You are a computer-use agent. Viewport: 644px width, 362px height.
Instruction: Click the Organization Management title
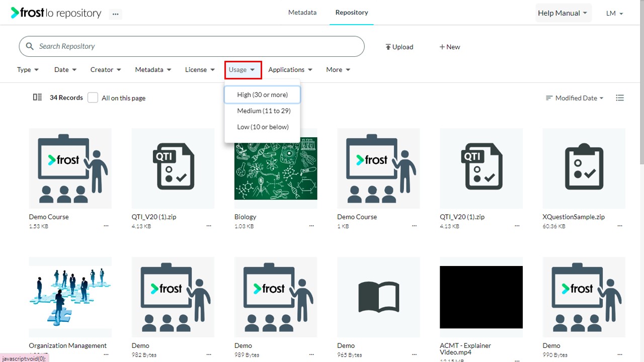point(68,345)
